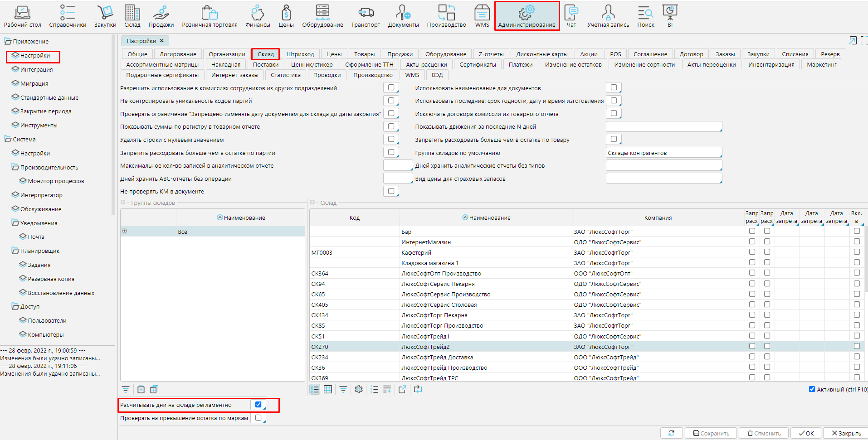
Task: Open the Чат icon in the top toolbar
Action: click(571, 16)
